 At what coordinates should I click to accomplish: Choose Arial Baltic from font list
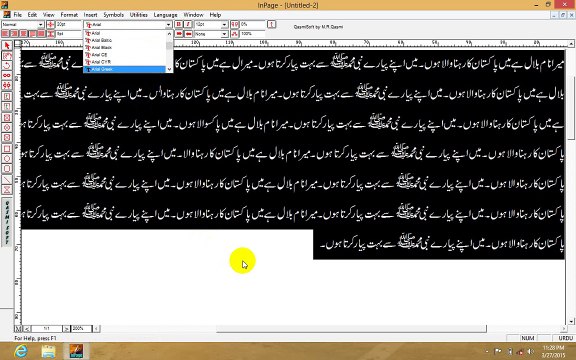point(125,40)
